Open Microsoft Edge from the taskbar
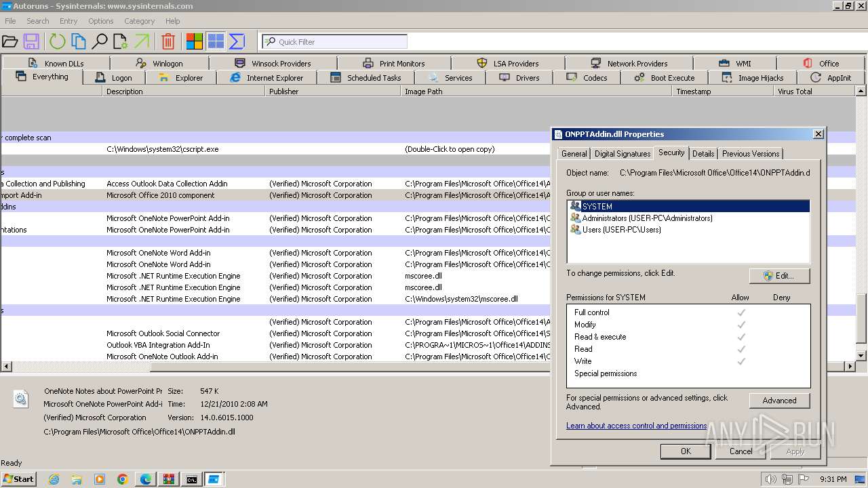The width and height of the screenshot is (868, 488). coord(146,479)
